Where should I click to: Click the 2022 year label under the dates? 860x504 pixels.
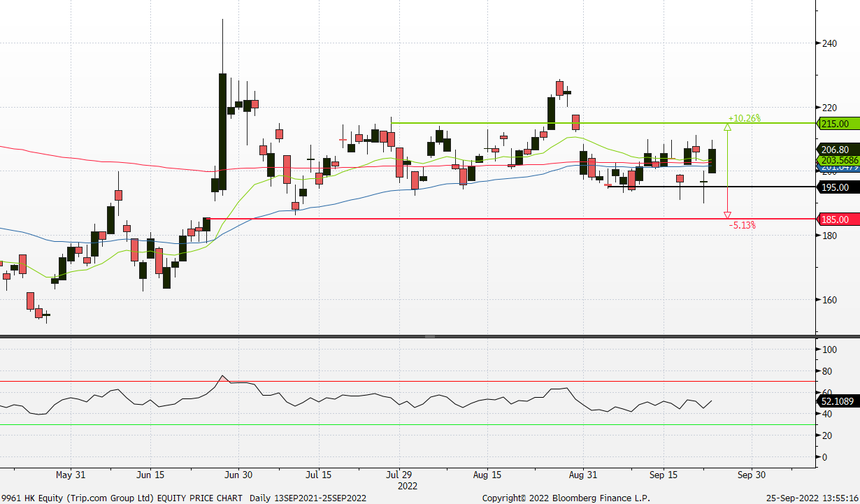point(407,485)
